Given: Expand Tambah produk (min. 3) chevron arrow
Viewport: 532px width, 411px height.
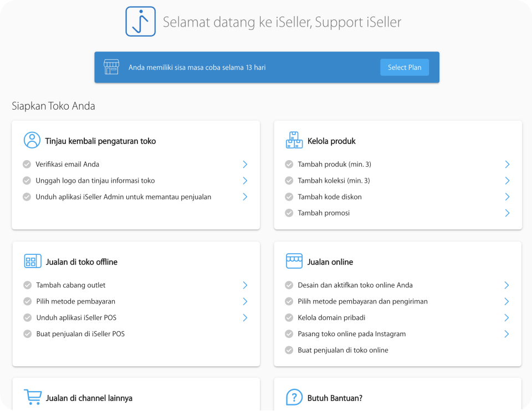Looking at the screenshot, I should (507, 165).
